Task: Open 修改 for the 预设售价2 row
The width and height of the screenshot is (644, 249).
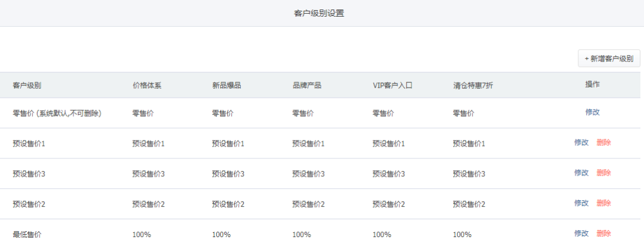Action: [x=581, y=203]
